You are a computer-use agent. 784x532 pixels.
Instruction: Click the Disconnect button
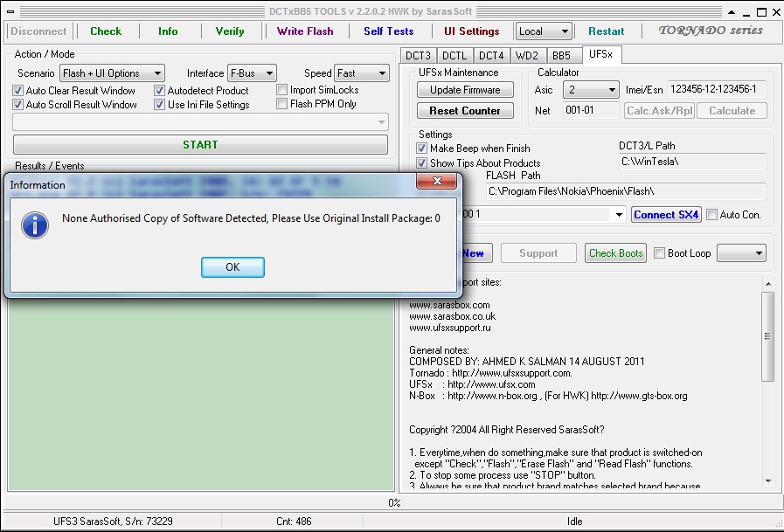[38, 31]
